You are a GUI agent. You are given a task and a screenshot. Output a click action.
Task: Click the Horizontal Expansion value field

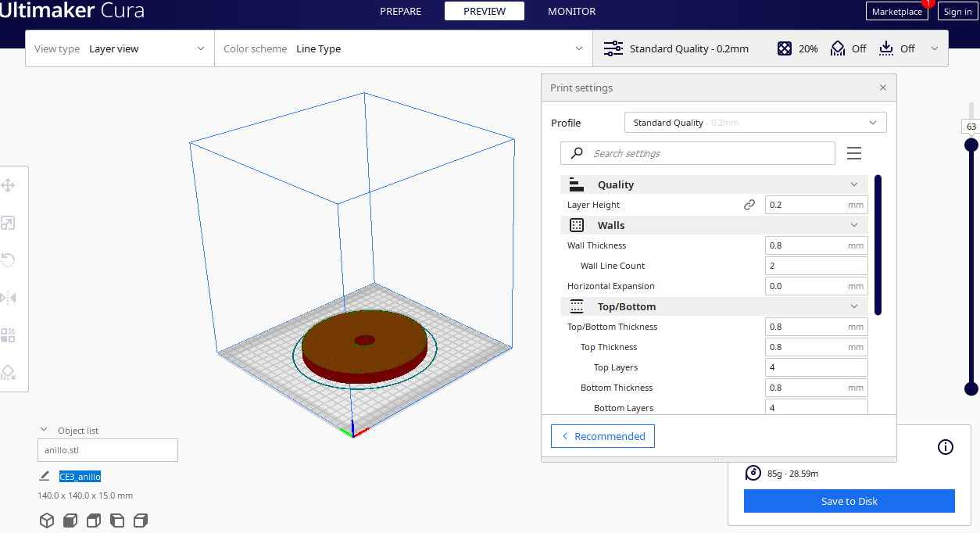click(816, 286)
